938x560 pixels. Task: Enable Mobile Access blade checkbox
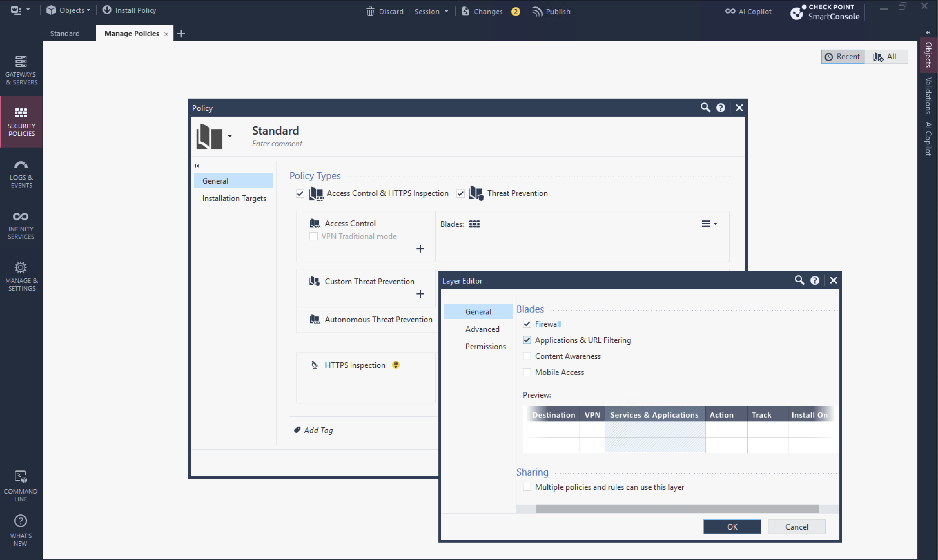(x=527, y=372)
